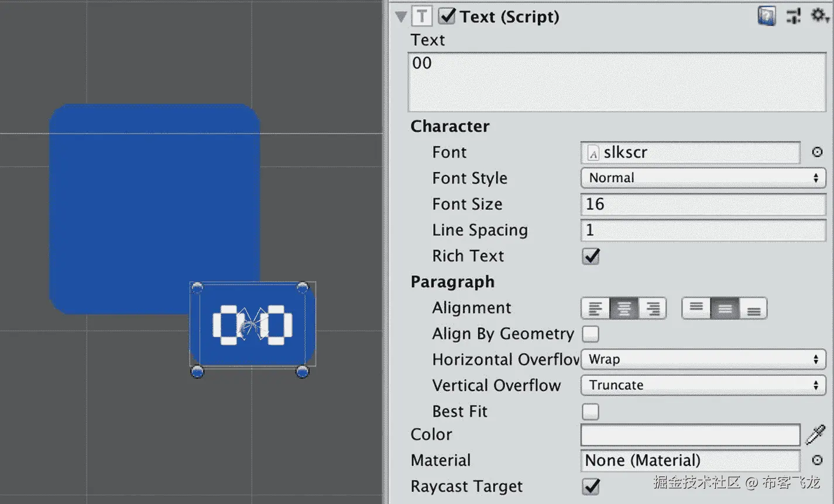This screenshot has width=834, height=504.
Task: Grab the top-left rect handle of 00 text
Action: (197, 287)
